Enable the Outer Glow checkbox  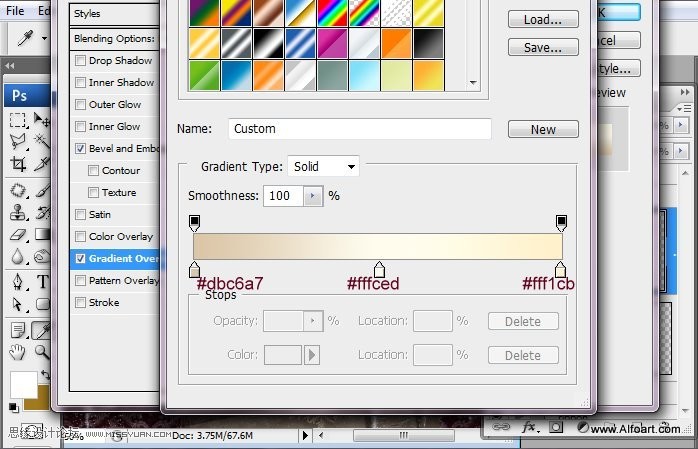point(80,104)
